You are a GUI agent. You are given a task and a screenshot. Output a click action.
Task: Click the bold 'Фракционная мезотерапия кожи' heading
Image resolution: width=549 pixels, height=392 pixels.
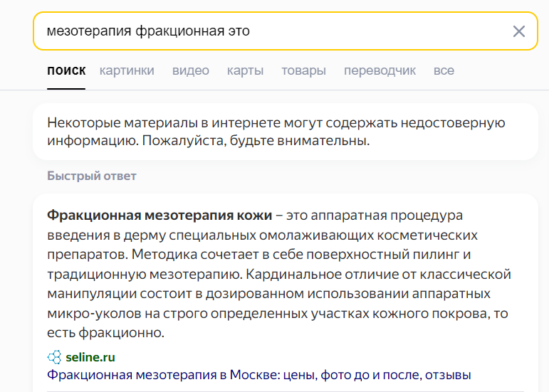[x=160, y=215]
